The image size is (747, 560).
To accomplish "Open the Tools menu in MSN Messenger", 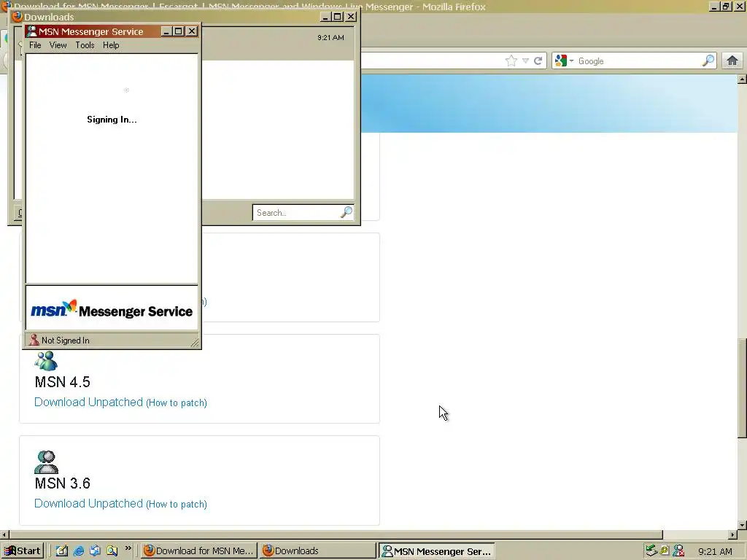I will coord(85,45).
